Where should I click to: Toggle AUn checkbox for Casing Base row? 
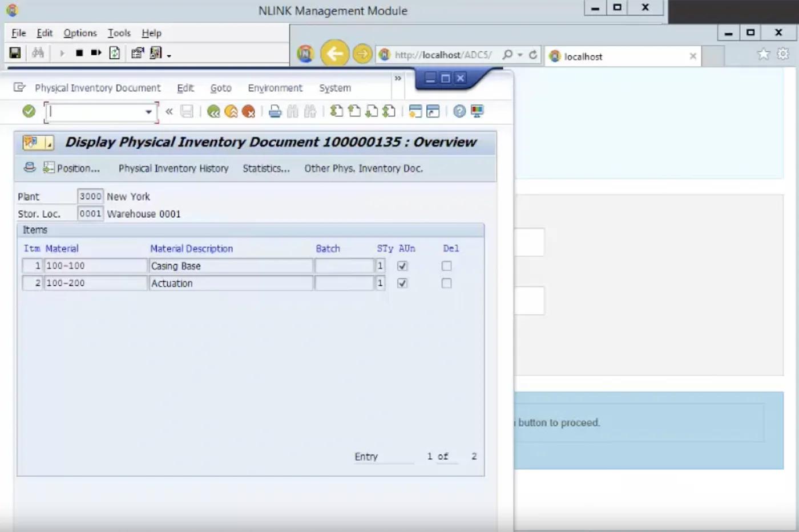coord(402,266)
